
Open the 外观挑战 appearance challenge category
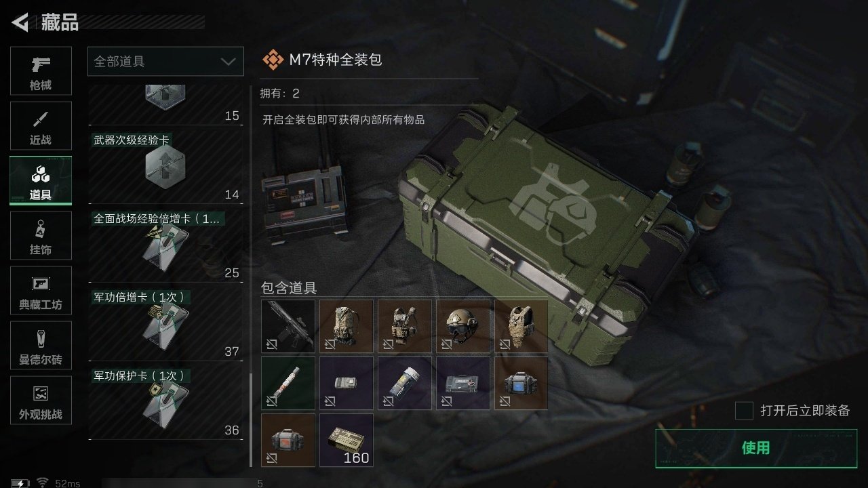(41, 401)
